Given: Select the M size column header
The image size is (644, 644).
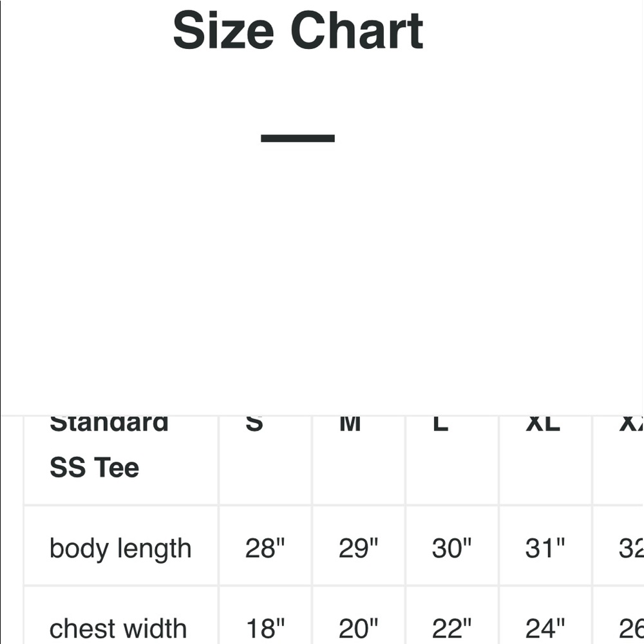Looking at the screenshot, I should (x=359, y=460).
